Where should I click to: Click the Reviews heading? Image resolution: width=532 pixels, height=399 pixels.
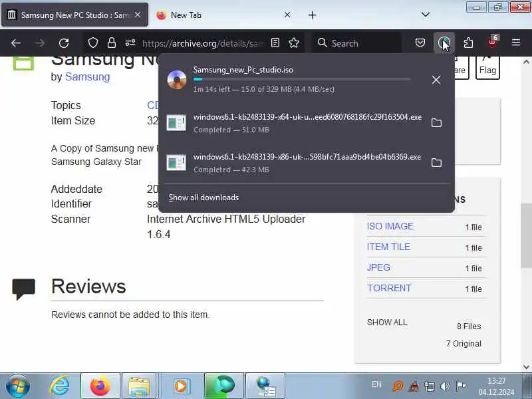88,287
